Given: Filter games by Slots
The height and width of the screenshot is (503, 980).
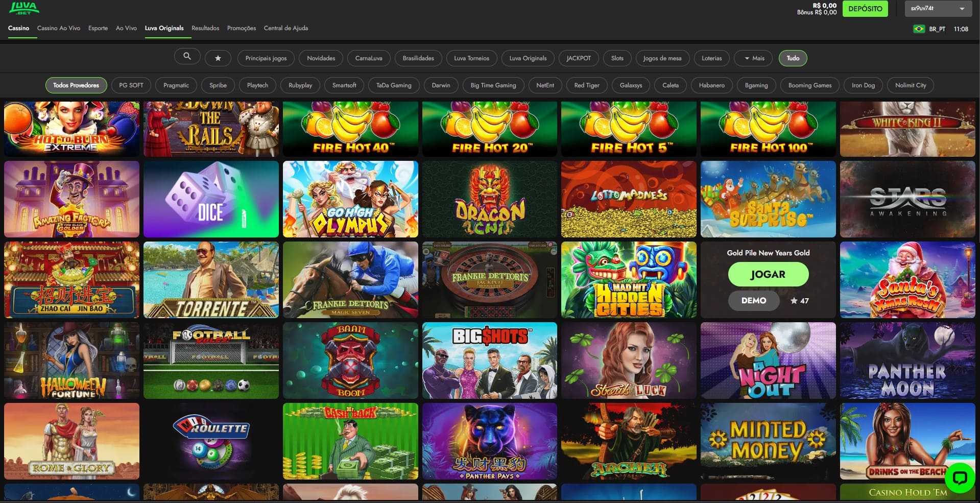Looking at the screenshot, I should (617, 58).
